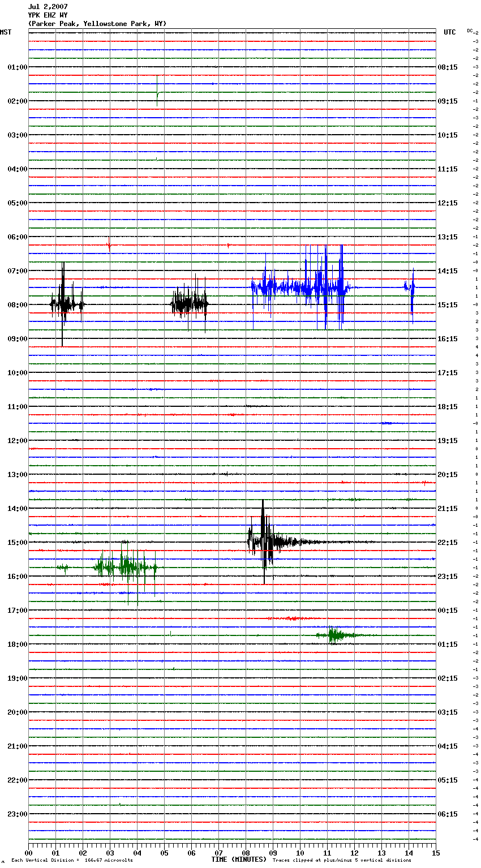This screenshot has width=481, height=868.
Task: Click the '09:15' UTC row label
Action: (x=448, y=101)
